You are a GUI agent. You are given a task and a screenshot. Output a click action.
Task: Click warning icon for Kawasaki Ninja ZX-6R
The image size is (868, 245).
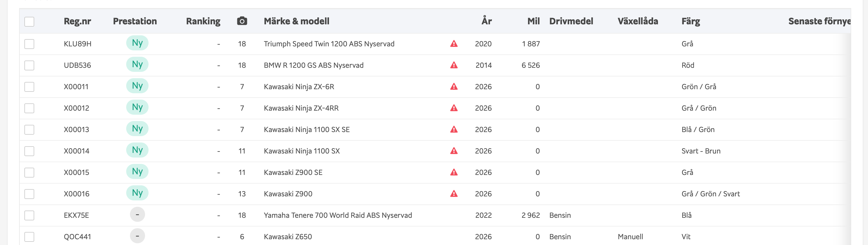454,87
